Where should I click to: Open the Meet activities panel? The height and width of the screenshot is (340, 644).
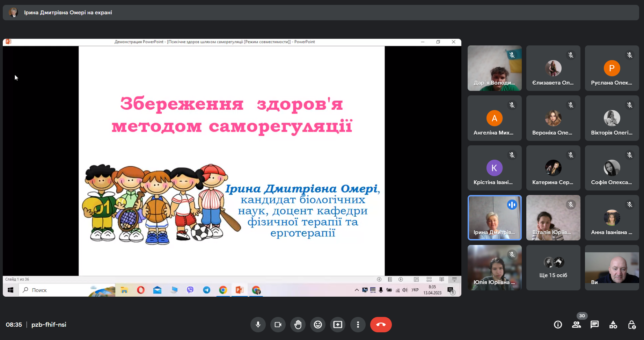click(x=613, y=325)
